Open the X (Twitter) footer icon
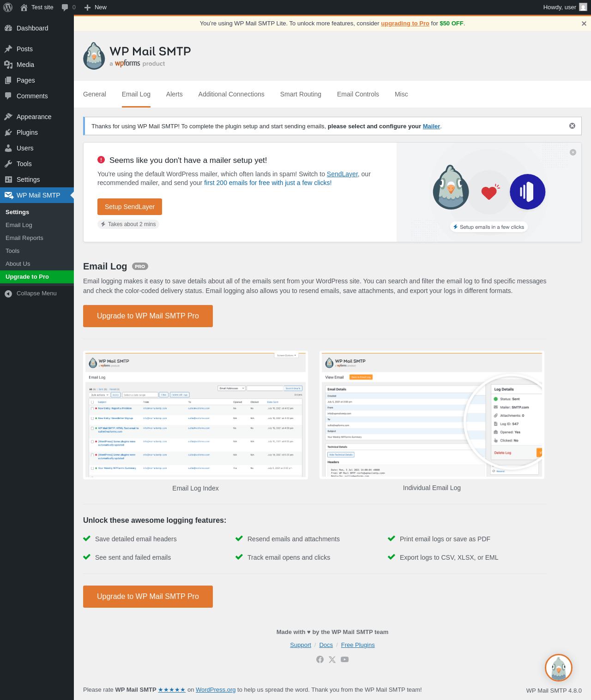 coord(332,659)
